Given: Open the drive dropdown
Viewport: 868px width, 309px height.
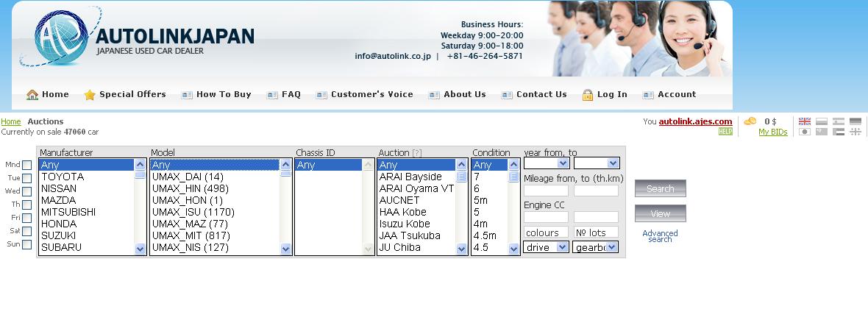Looking at the screenshot, I should pyautogui.click(x=547, y=247).
